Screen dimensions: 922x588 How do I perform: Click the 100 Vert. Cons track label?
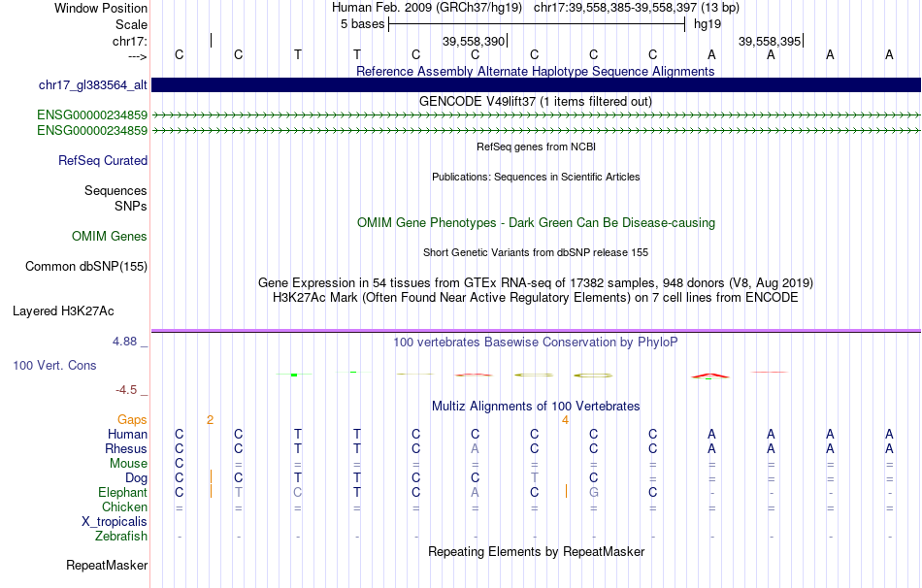(54, 366)
